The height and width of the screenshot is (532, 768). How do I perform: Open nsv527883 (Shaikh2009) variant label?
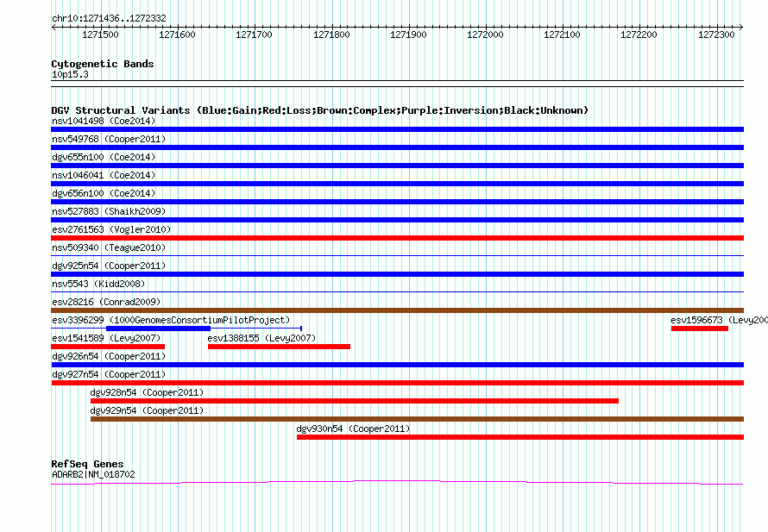(x=109, y=211)
